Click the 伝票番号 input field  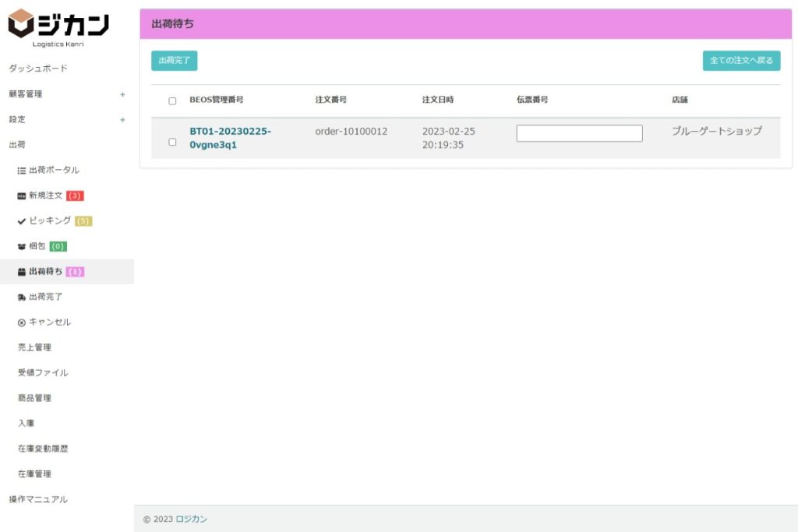(579, 133)
